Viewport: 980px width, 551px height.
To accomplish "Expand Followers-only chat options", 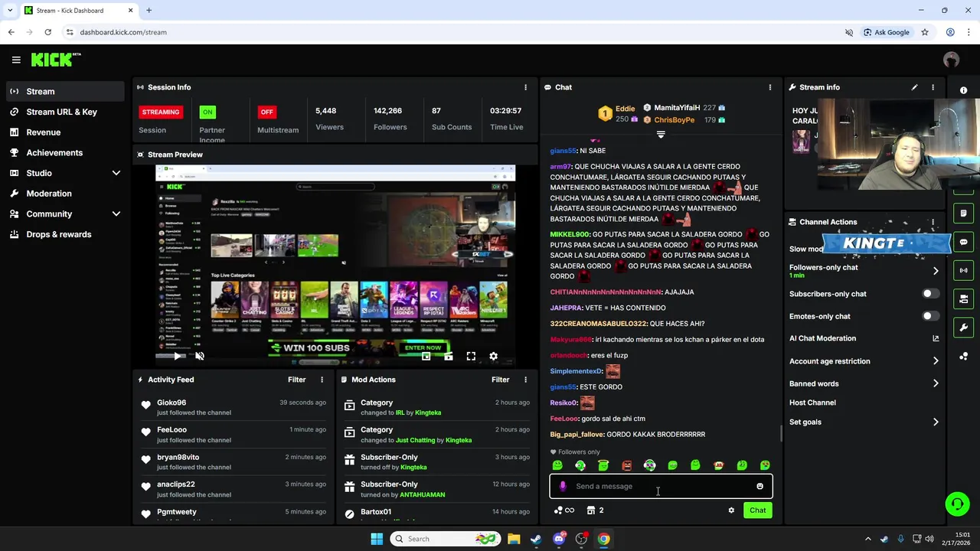I will point(936,271).
